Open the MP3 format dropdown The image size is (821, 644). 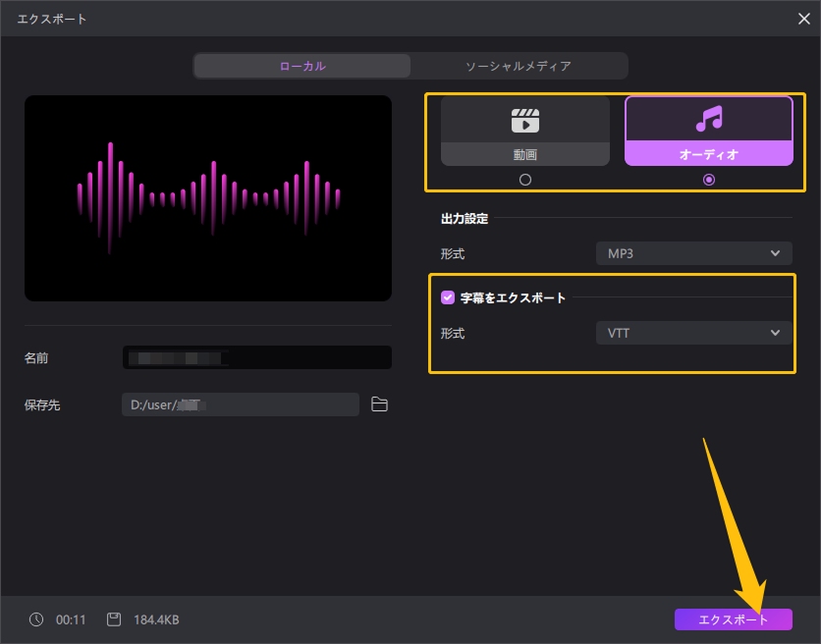693,253
